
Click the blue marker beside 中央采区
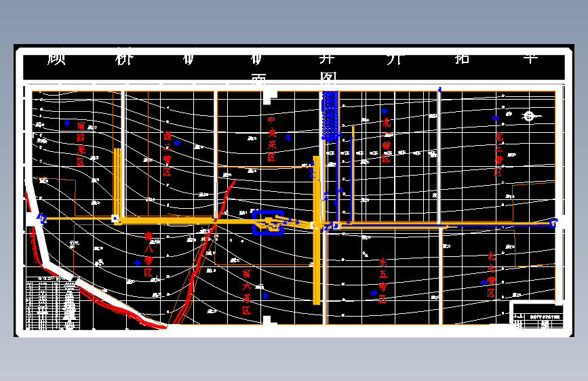coord(288,138)
